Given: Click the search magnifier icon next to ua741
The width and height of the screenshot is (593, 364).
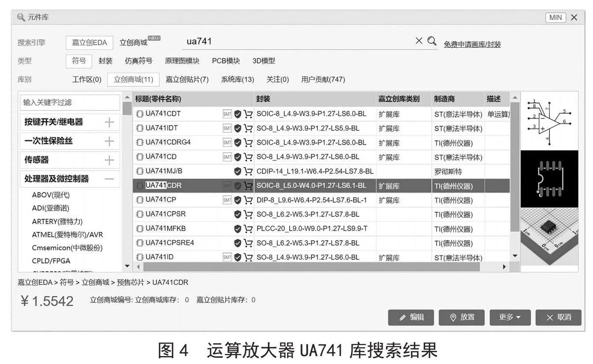Looking at the screenshot, I should [x=432, y=41].
